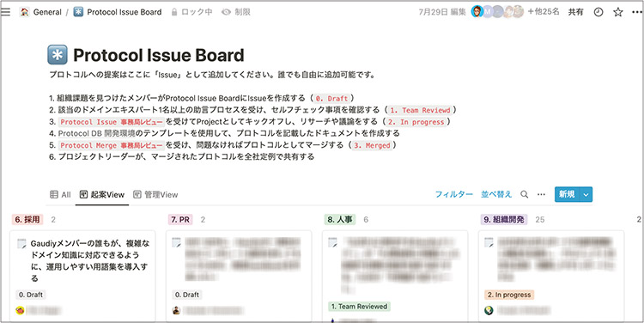Click the large asterisk page icon

(x=58, y=55)
